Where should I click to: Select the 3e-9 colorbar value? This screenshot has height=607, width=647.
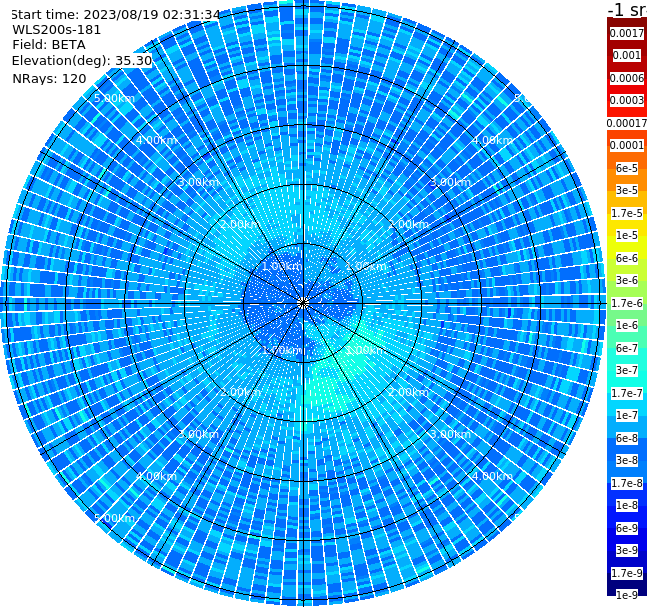click(627, 550)
